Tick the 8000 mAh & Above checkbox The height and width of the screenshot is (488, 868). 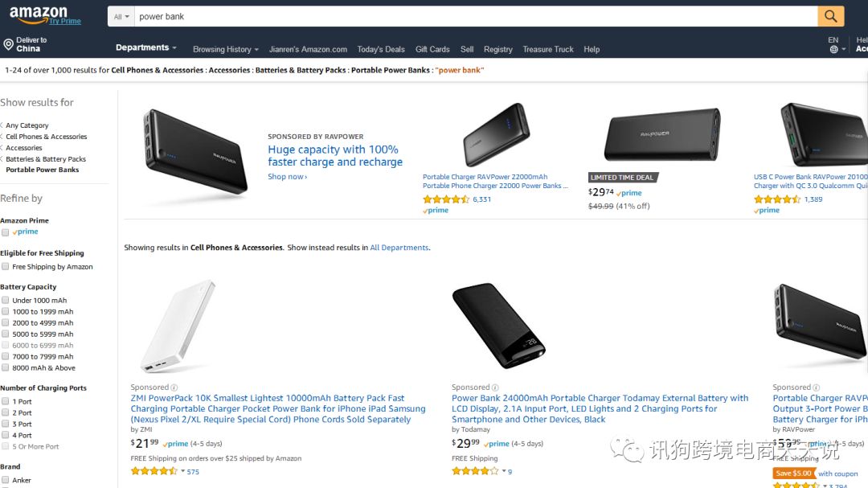6,368
